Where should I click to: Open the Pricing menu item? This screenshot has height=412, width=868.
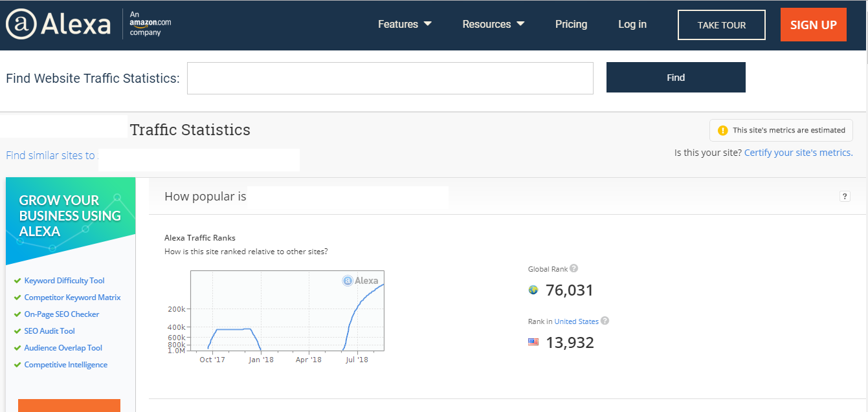pos(571,24)
